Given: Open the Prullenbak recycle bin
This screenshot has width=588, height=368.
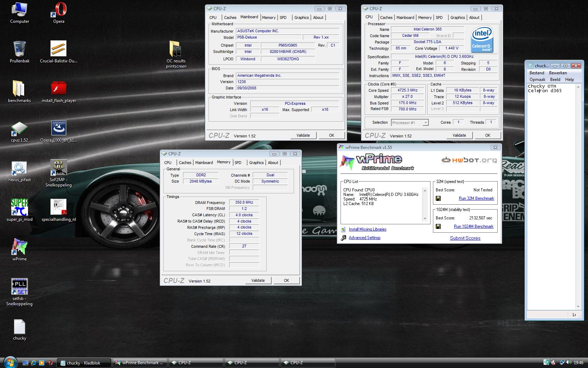Looking at the screenshot, I should point(20,52).
